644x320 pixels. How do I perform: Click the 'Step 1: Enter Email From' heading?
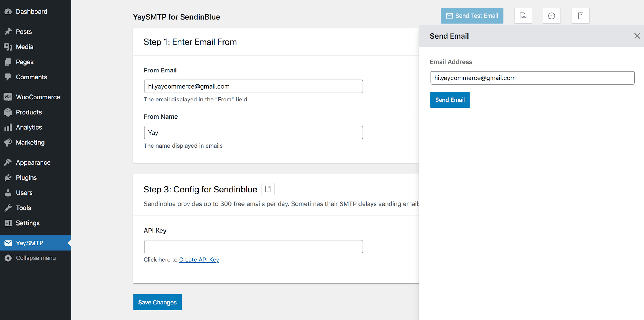190,42
